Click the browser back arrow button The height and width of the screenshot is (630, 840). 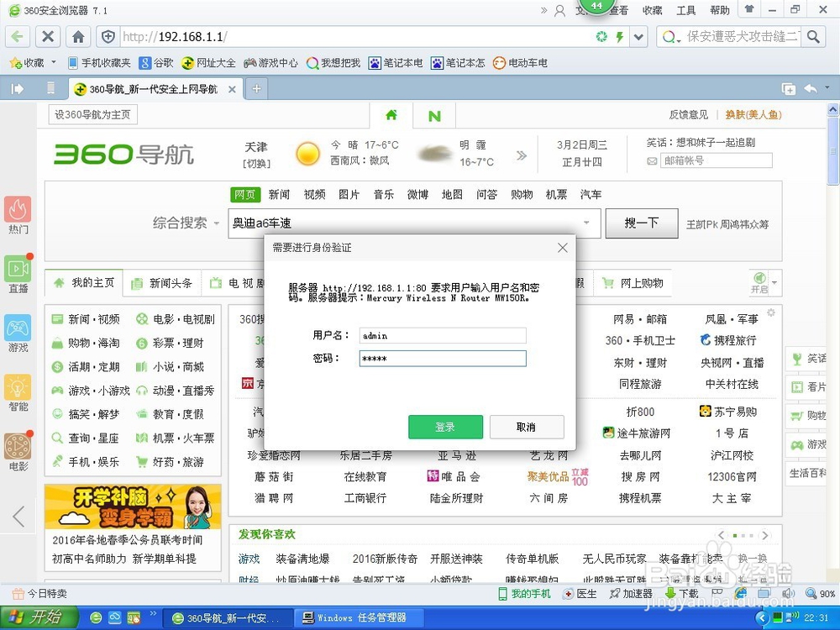click(18, 36)
